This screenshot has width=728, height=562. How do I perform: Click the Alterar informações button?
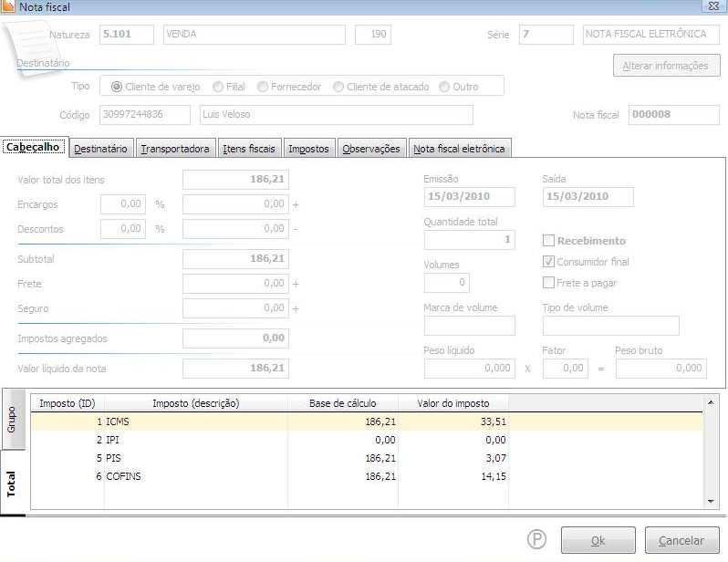click(666, 66)
